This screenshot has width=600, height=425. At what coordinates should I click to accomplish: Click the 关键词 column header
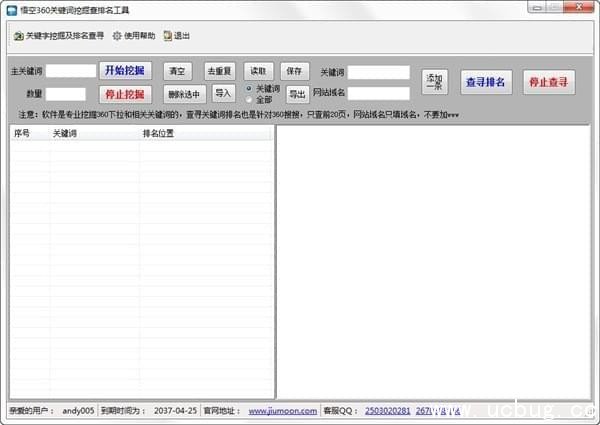pos(95,134)
